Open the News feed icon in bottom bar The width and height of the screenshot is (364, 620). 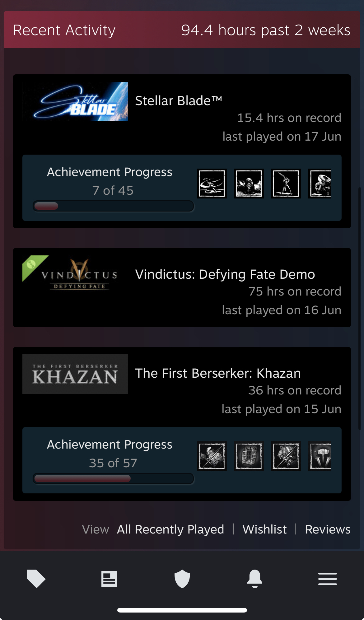pos(109,579)
